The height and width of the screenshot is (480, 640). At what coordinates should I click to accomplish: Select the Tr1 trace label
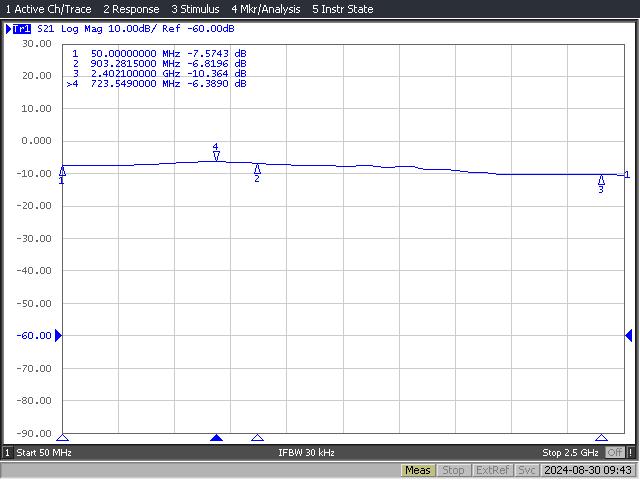point(22,29)
